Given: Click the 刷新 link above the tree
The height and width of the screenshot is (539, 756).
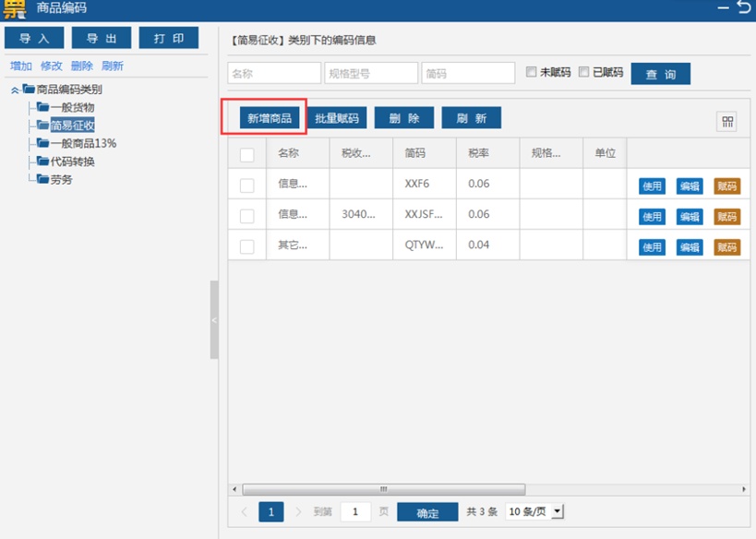Looking at the screenshot, I should (x=113, y=66).
